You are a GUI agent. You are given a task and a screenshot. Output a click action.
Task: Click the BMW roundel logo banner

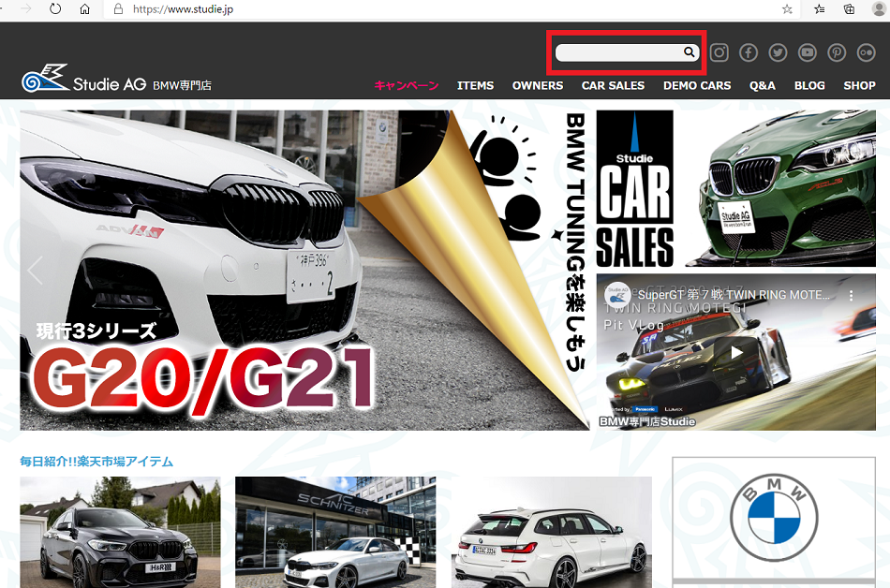[x=774, y=519]
